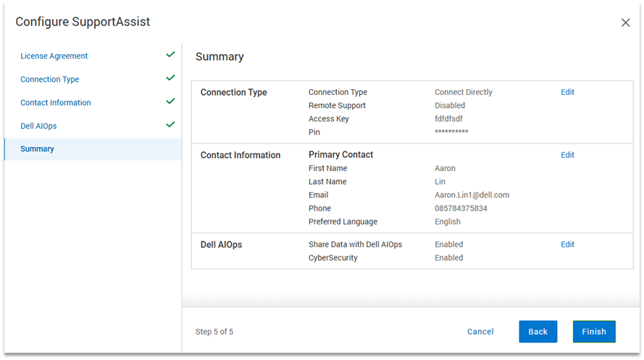
Task: Click the License Agreement green checkmark
Action: coord(170,54)
